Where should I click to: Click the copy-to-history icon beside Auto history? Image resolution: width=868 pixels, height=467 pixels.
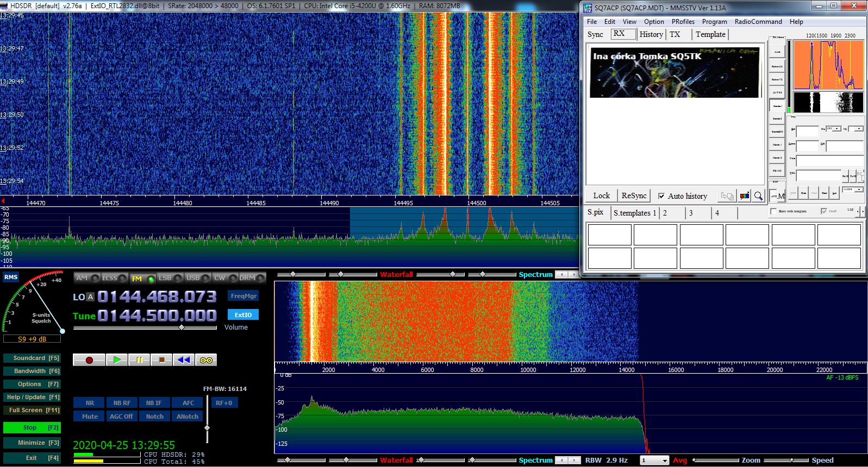pos(727,196)
